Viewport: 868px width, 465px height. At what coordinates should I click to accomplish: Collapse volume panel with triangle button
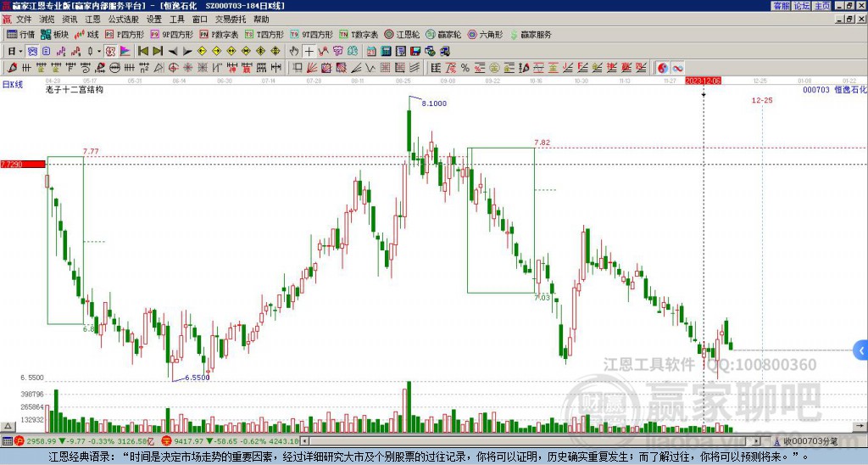pos(7,427)
